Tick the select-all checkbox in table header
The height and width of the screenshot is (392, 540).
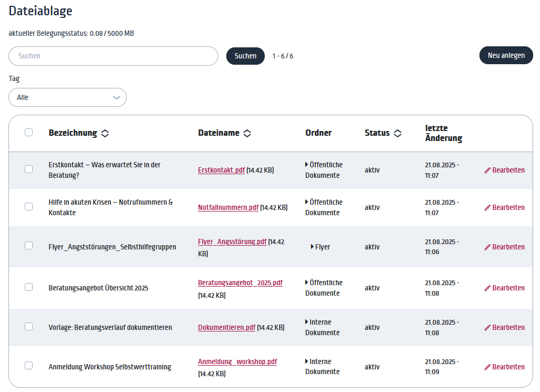click(x=29, y=133)
